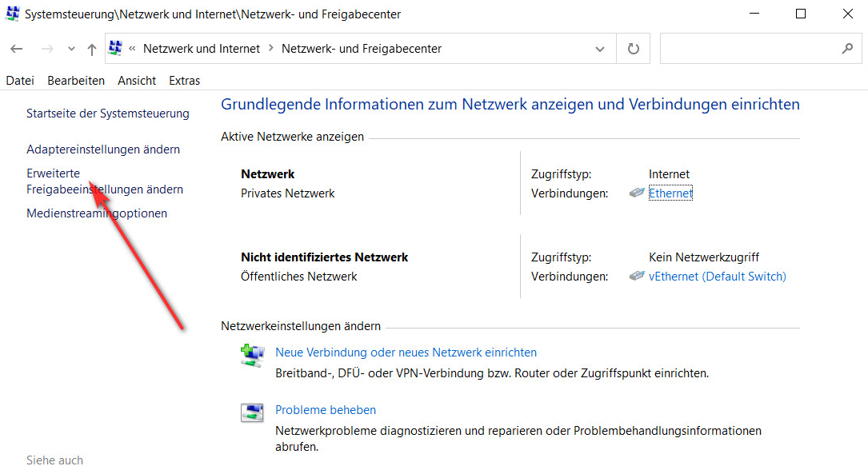
Task: Click the Refresh button next to address bar
Action: click(x=634, y=49)
